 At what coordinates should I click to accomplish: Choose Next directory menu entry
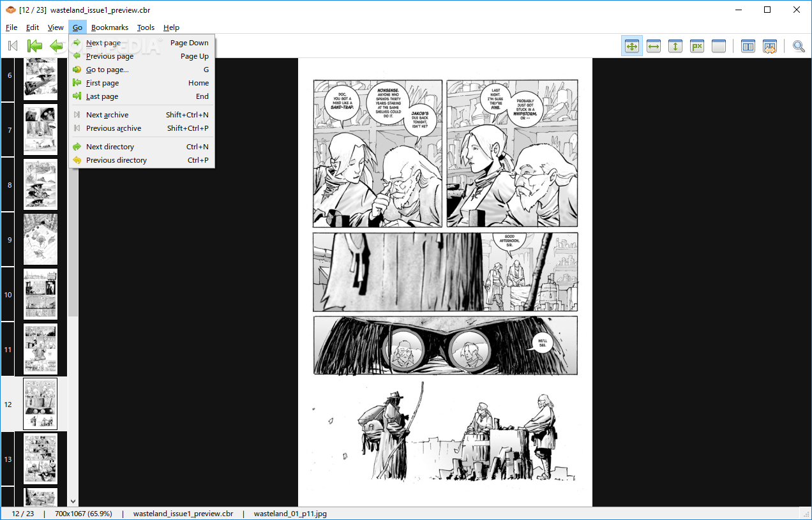tap(142, 147)
